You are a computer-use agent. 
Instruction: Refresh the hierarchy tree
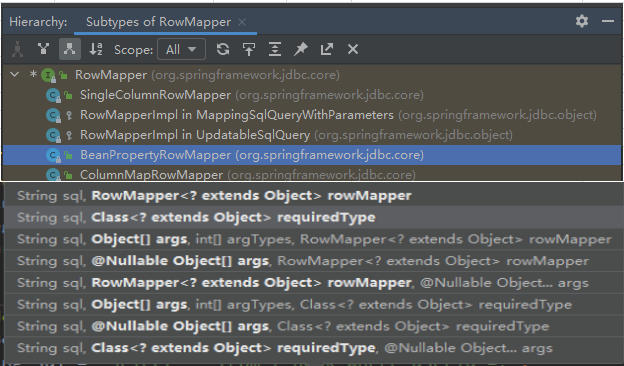[223, 49]
